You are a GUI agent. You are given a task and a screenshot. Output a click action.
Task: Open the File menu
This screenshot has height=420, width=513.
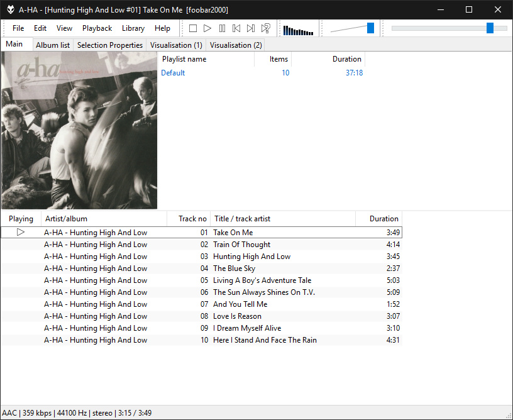click(18, 28)
